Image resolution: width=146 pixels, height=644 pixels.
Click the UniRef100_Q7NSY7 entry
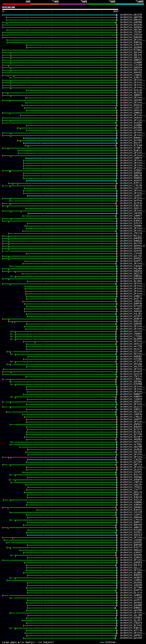pyautogui.click(x=131, y=77)
